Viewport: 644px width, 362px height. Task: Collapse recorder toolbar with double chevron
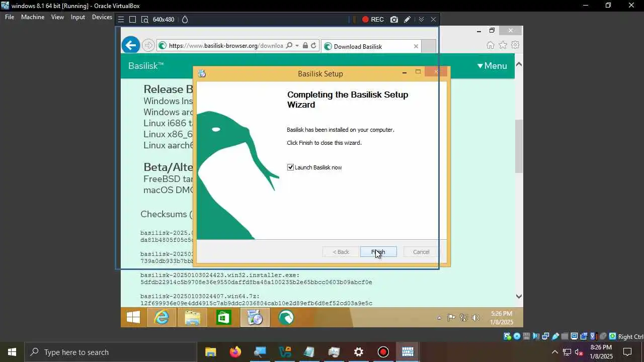pyautogui.click(x=421, y=20)
